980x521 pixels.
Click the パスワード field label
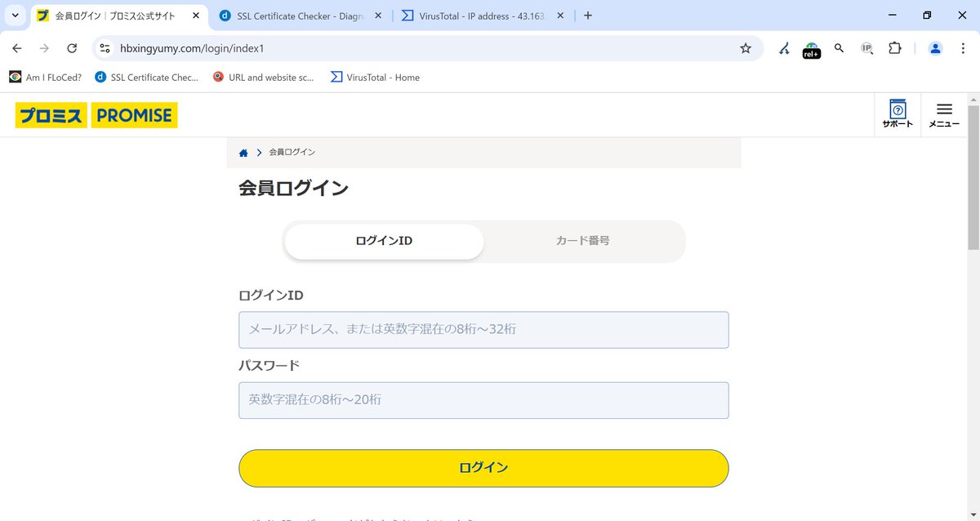[x=269, y=365]
